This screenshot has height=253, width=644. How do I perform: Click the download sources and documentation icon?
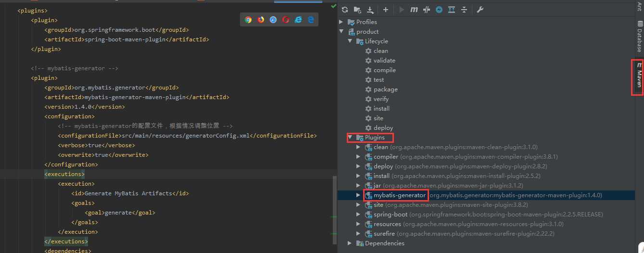tap(370, 9)
